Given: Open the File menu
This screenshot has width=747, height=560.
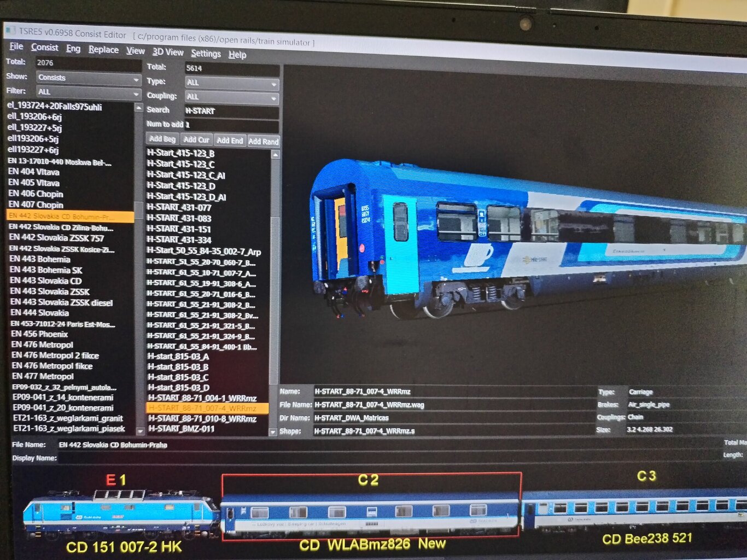Looking at the screenshot, I should (x=16, y=46).
